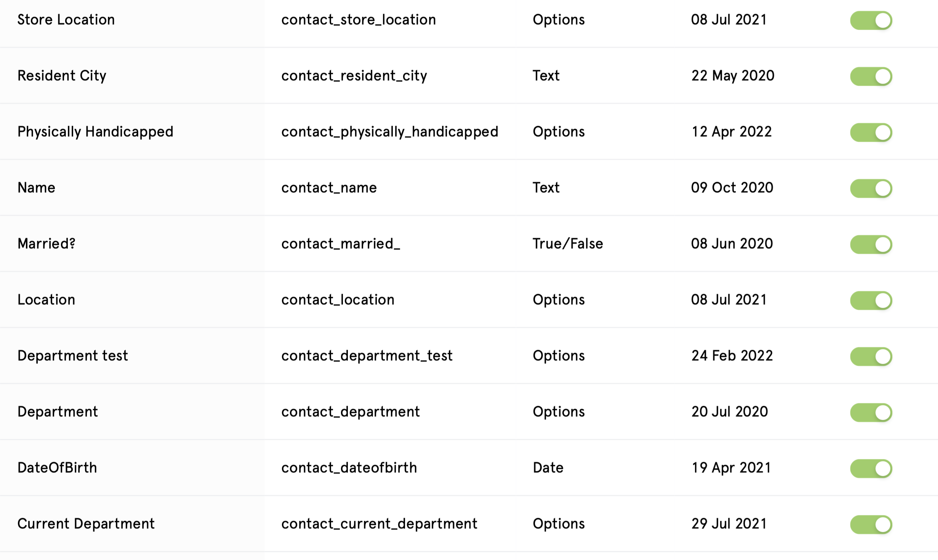Select the Physically Handicapped field name
Image resolution: width=938 pixels, height=560 pixels.
[x=95, y=132]
